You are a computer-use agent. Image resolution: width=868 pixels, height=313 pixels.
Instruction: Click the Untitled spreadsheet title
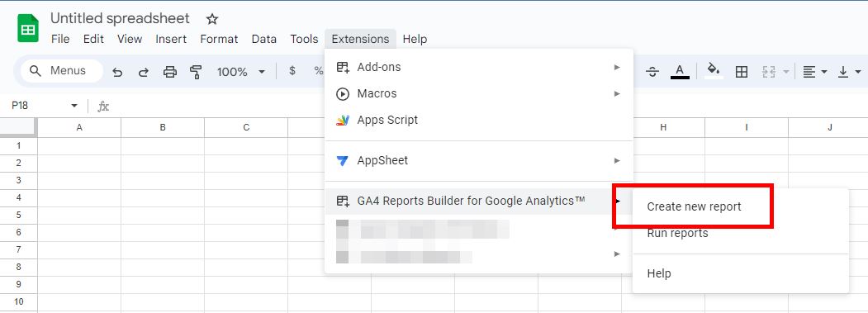tap(120, 18)
